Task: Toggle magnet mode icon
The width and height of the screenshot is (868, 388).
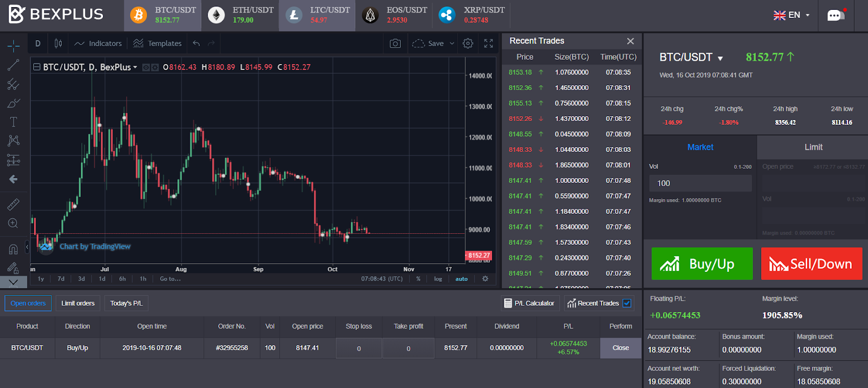Action: 14,249
